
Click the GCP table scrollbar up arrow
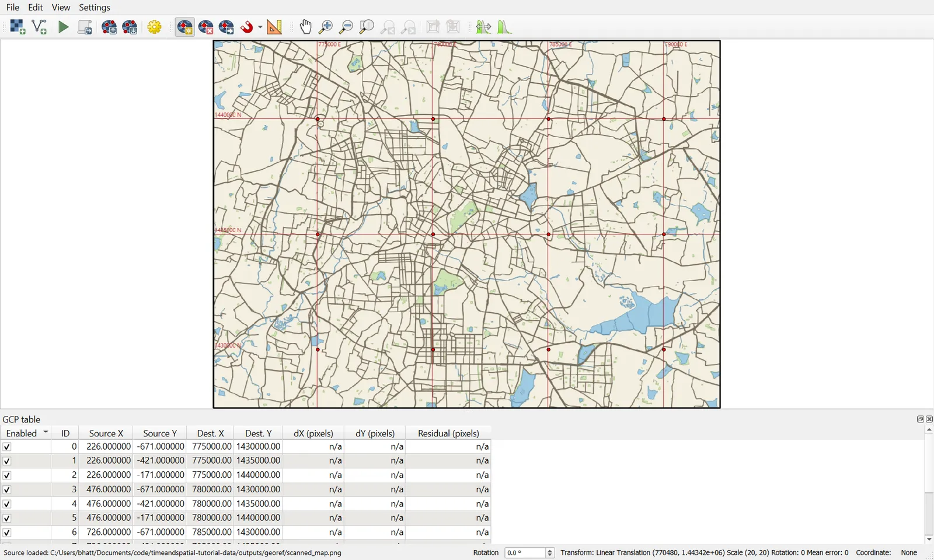[929, 430]
